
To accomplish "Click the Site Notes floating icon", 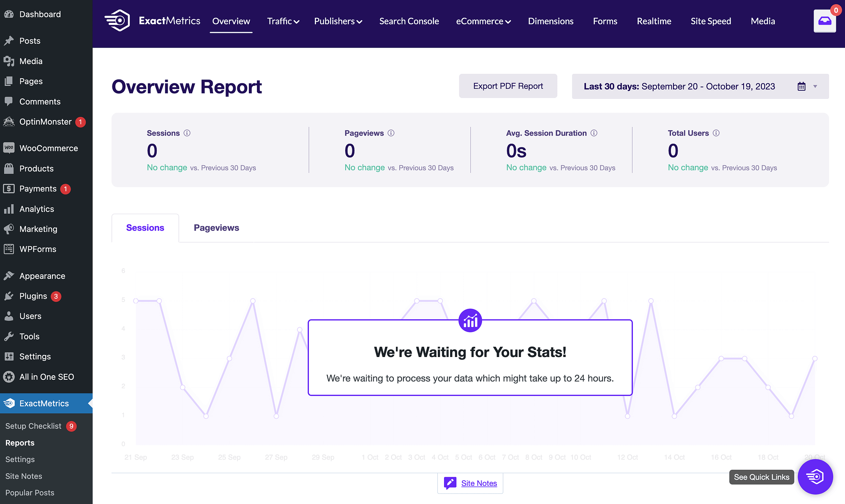I will [x=450, y=483].
